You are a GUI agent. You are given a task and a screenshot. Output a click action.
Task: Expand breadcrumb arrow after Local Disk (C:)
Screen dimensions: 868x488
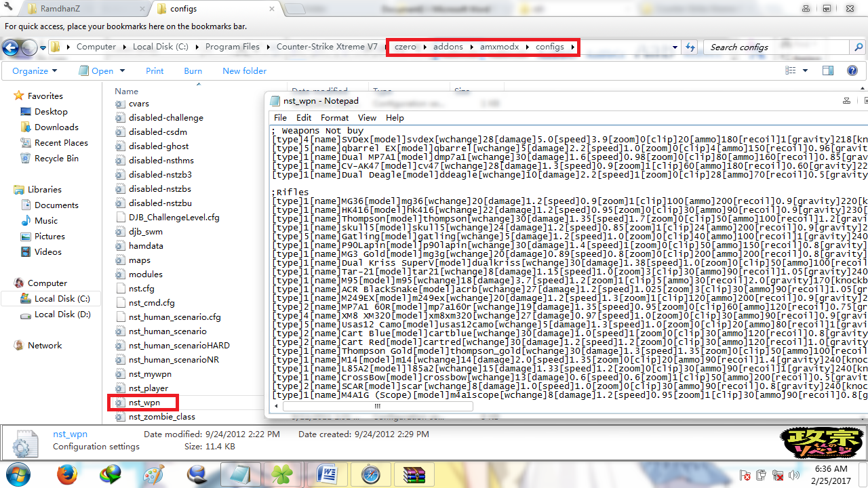click(197, 47)
